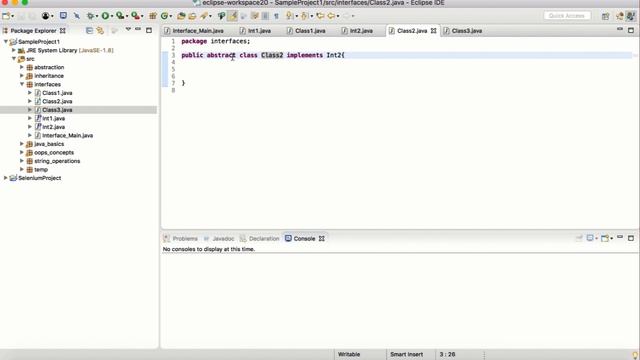Close the Class2.java editor tab
Screen dimensions: 640x360
[433, 31]
